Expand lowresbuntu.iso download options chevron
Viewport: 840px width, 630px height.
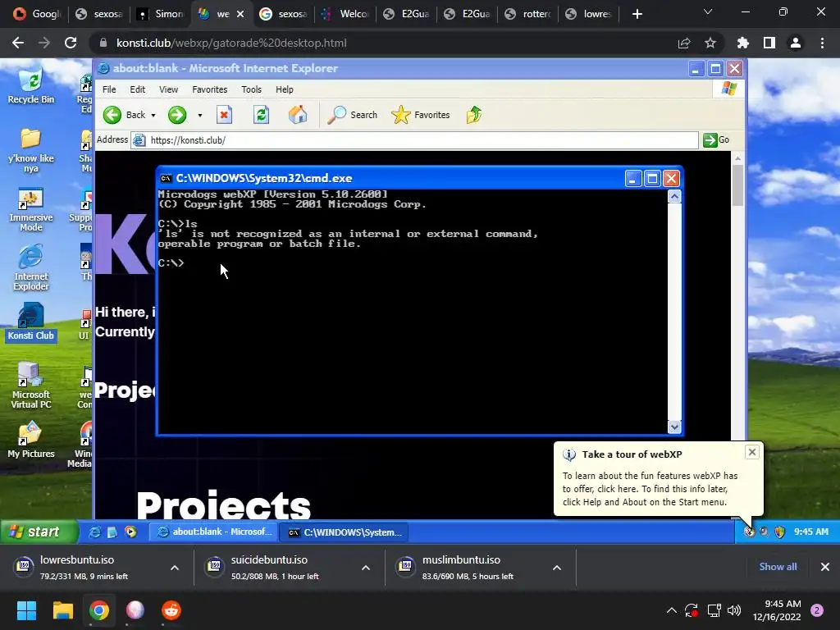tap(175, 568)
